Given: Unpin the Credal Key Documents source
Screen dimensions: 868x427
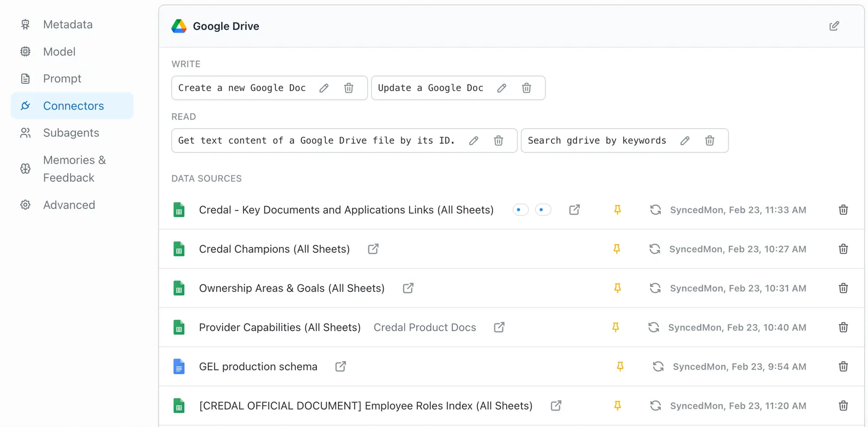Looking at the screenshot, I should [617, 210].
